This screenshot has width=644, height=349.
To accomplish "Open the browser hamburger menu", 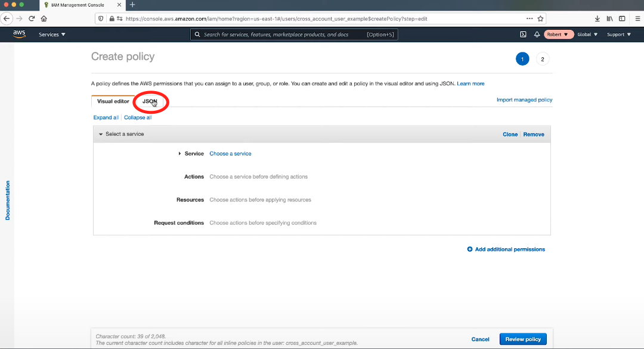I will [637, 18].
